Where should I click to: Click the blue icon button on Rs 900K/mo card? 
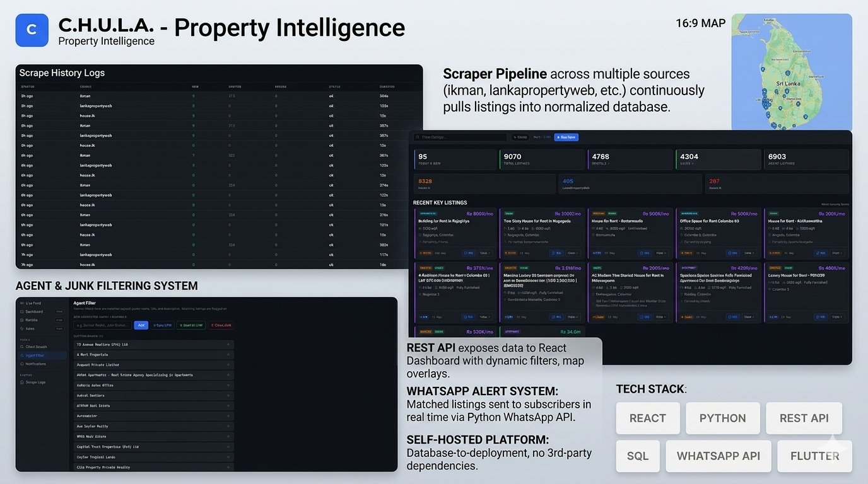tap(645, 253)
